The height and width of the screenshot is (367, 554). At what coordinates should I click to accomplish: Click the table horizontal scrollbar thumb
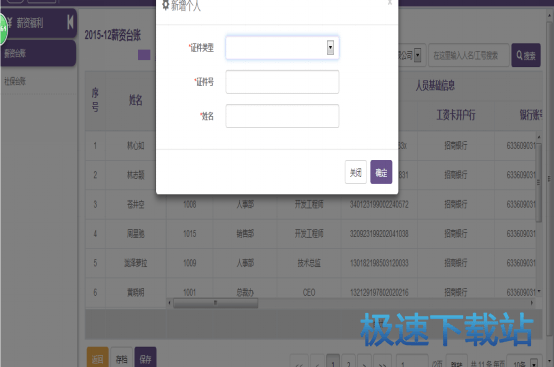pos(216,303)
